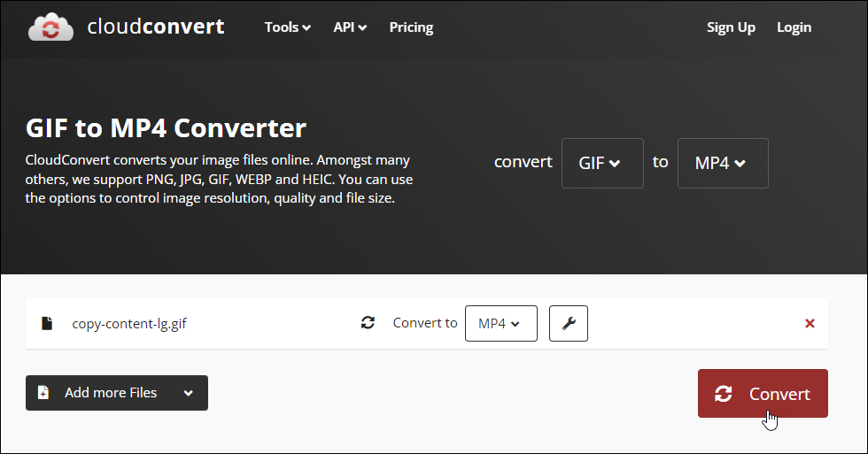Click the cloudconvert brand name text
868x454 pixels.
point(156,27)
